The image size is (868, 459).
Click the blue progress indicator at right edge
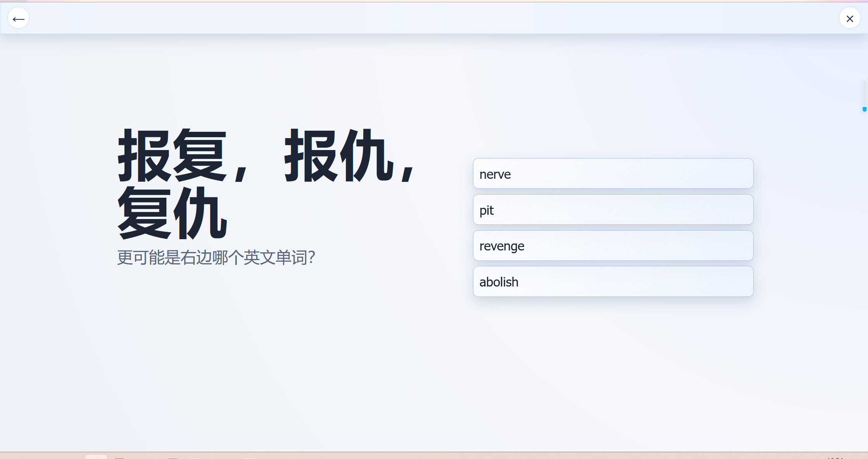click(x=864, y=109)
